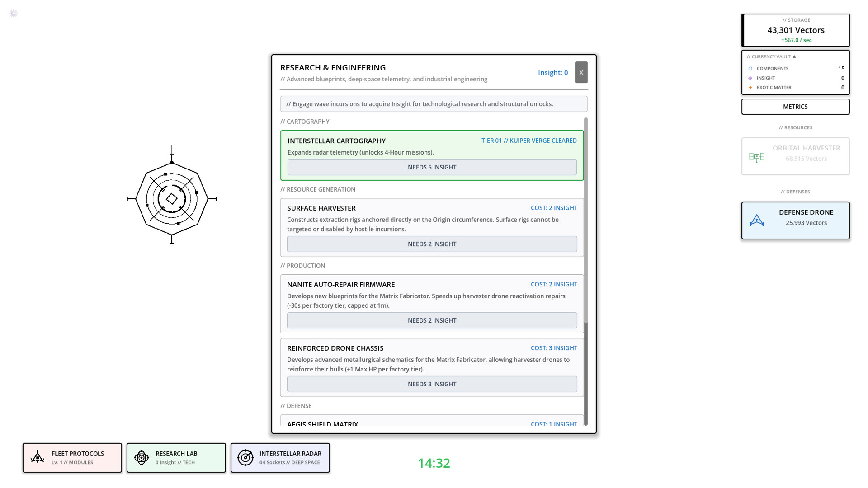Buy Defense Drone for 25,993 Vectors
This screenshot has width=868, height=488.
795,221
